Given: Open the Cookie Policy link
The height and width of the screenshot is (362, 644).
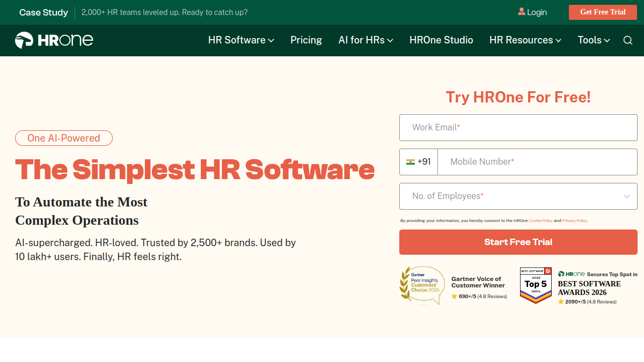Looking at the screenshot, I should pos(540,220).
